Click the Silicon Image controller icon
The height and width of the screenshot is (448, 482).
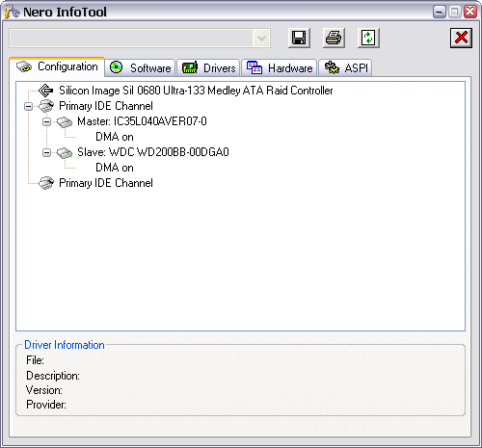tap(45, 91)
